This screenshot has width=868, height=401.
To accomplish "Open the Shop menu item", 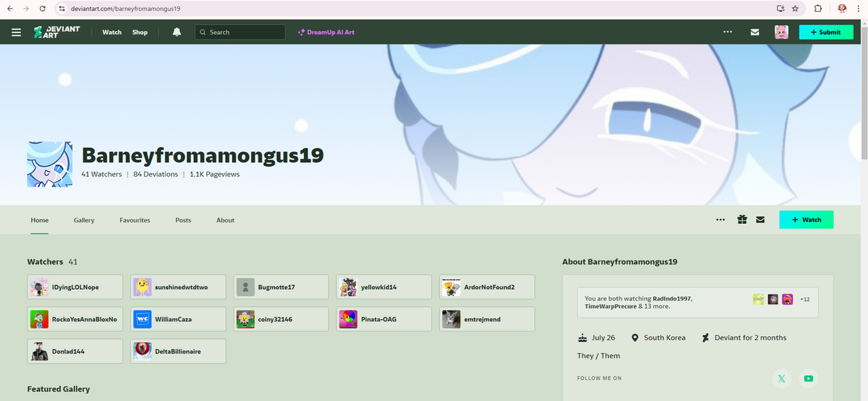I will 140,32.
